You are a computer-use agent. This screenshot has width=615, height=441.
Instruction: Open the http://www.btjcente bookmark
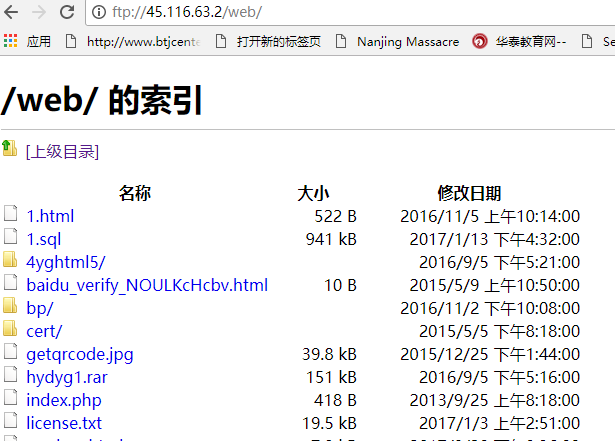(133, 41)
